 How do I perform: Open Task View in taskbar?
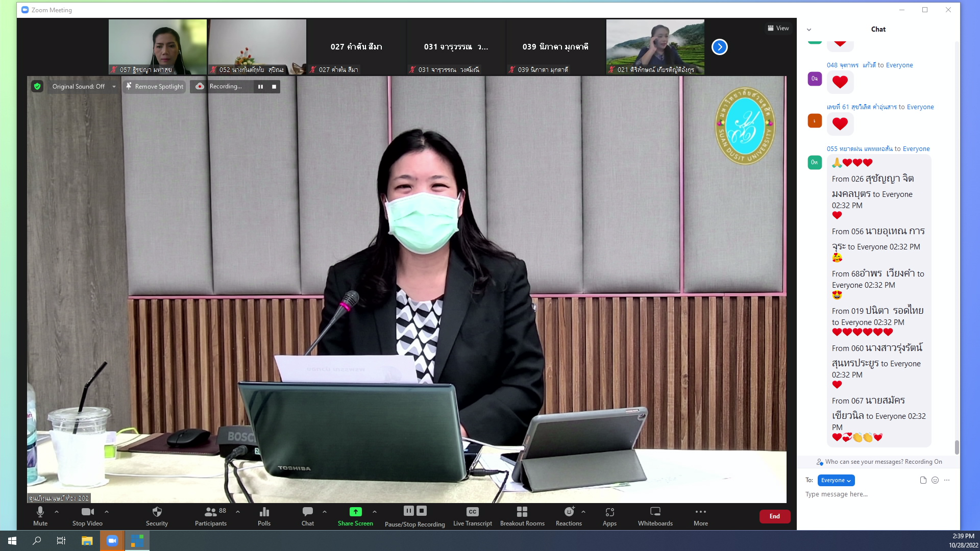point(61,541)
